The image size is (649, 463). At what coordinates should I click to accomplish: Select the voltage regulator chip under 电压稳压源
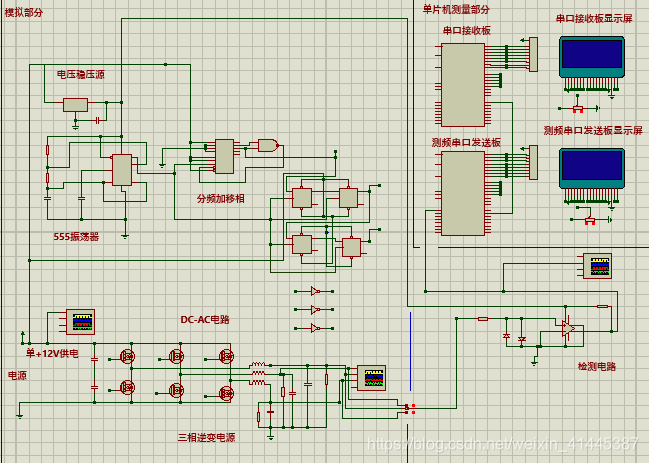tap(75, 105)
